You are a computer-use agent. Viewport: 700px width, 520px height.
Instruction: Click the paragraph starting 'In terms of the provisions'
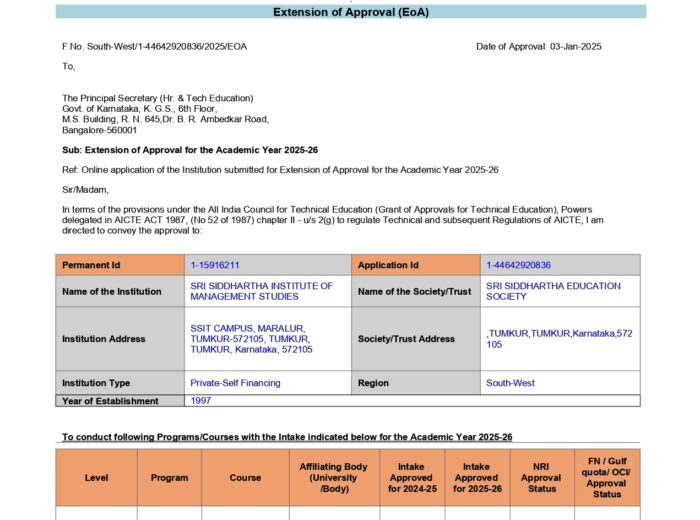pos(333,220)
